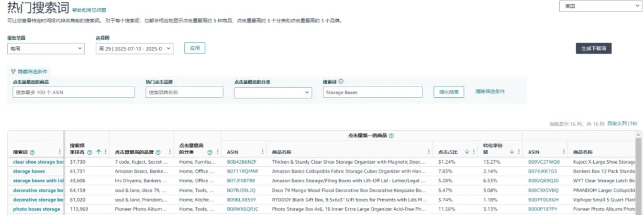644x215 pixels.
Task: Select rank cell 113,969
Action: [x=79, y=209]
